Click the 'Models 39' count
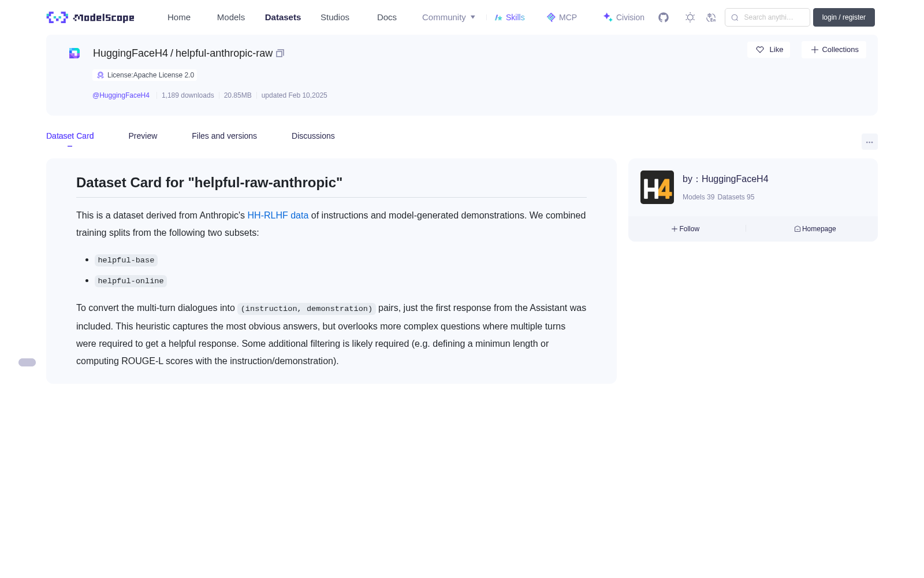The width and height of the screenshot is (924, 578). [x=698, y=197]
